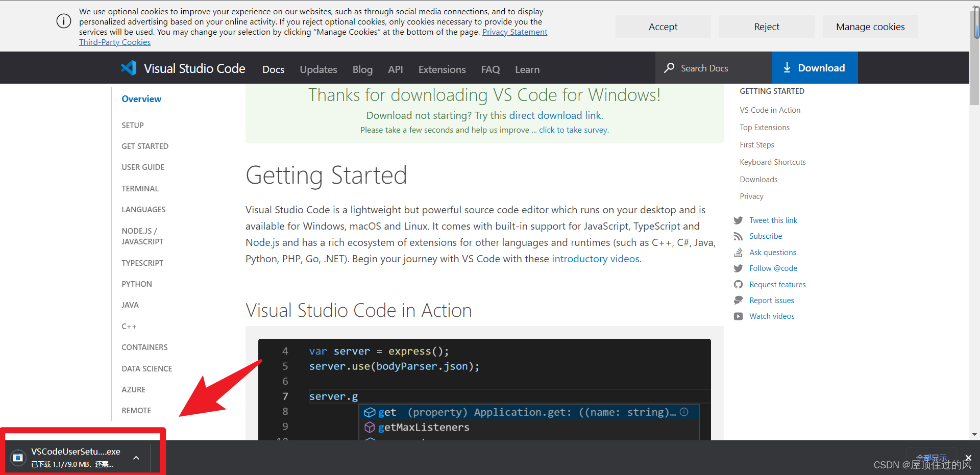This screenshot has height=475, width=980.
Task: Click the search magnifier icon
Action: 669,68
